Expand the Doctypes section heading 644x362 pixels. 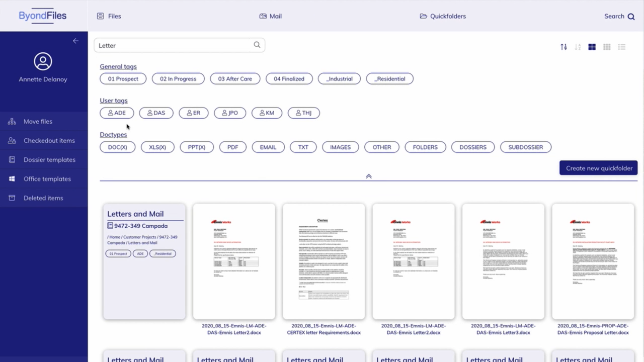point(113,135)
